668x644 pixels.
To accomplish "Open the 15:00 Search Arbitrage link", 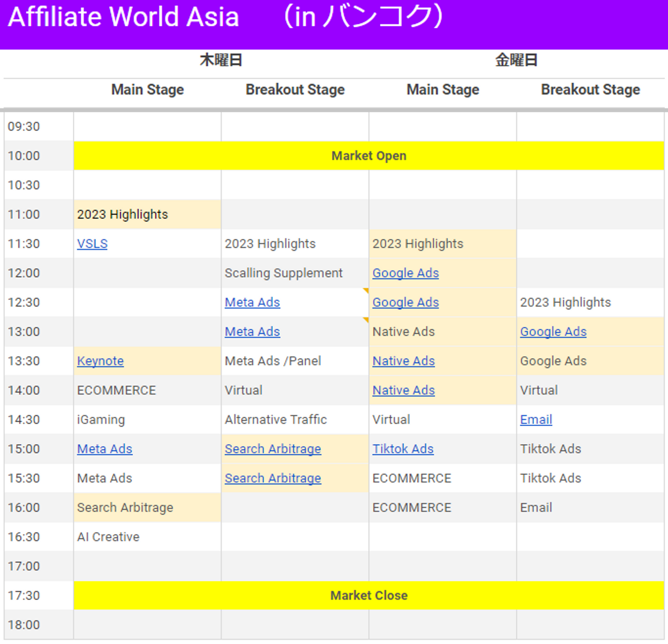I will (273, 449).
